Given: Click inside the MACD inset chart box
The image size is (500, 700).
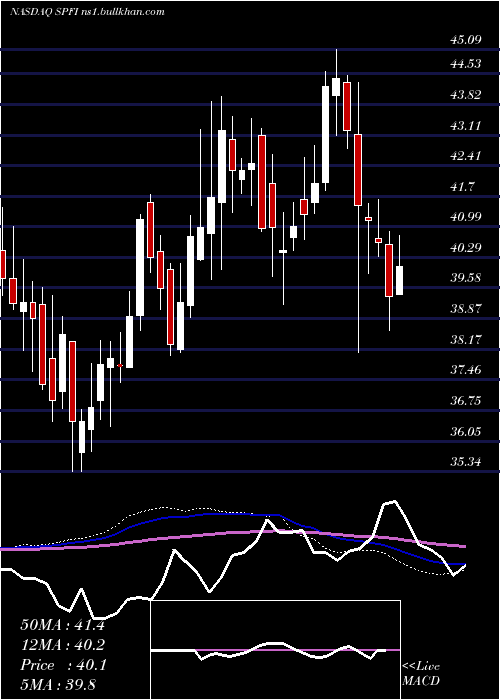Looking at the screenshot, I should point(275,650).
